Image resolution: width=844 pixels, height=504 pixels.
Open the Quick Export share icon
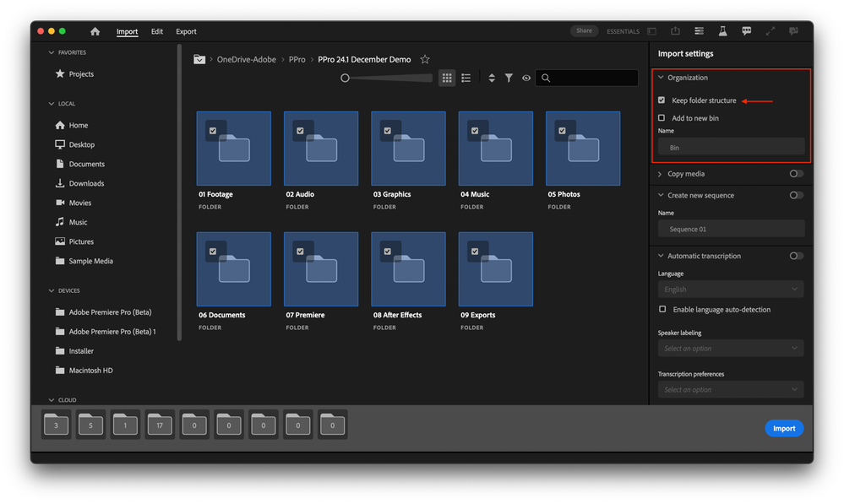[675, 31]
